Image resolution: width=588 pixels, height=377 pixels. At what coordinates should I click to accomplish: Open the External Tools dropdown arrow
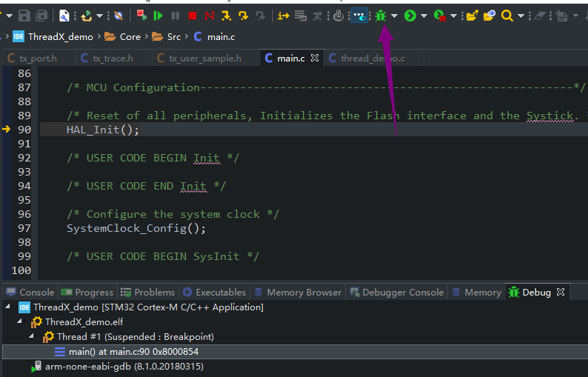[x=453, y=16]
